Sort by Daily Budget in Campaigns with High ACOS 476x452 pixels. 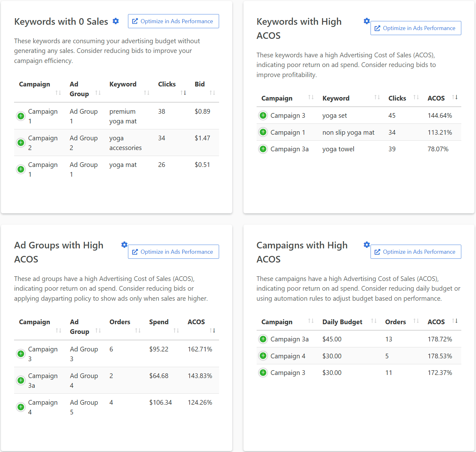tap(374, 321)
